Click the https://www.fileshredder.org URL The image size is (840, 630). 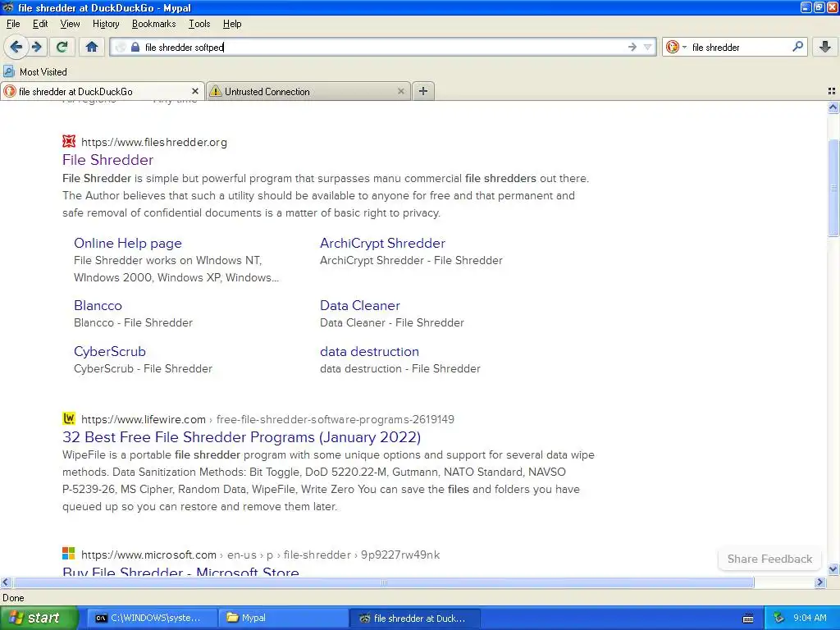pos(153,142)
